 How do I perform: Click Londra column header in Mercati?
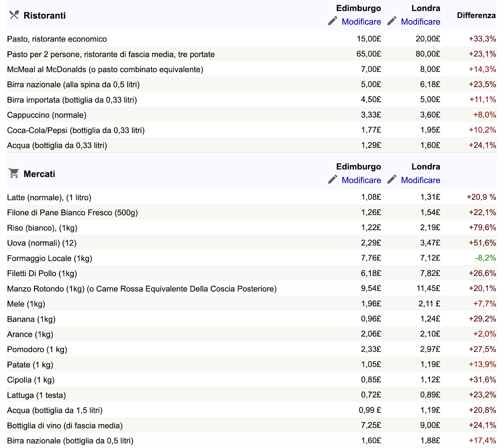pos(426,167)
